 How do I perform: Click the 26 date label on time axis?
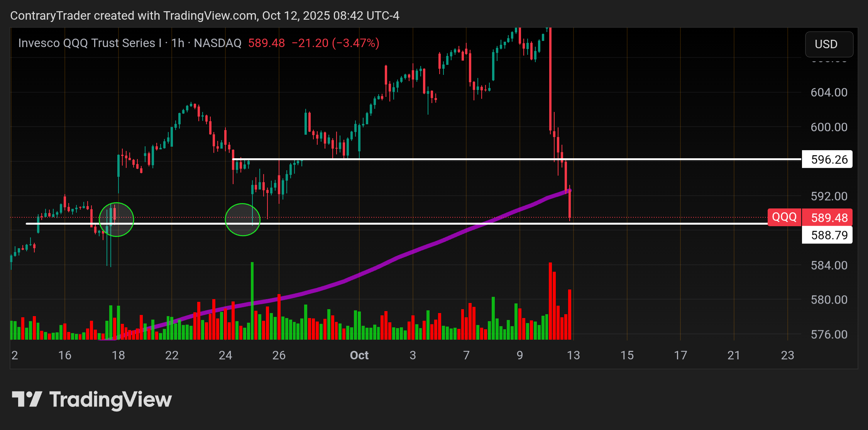[x=279, y=355]
